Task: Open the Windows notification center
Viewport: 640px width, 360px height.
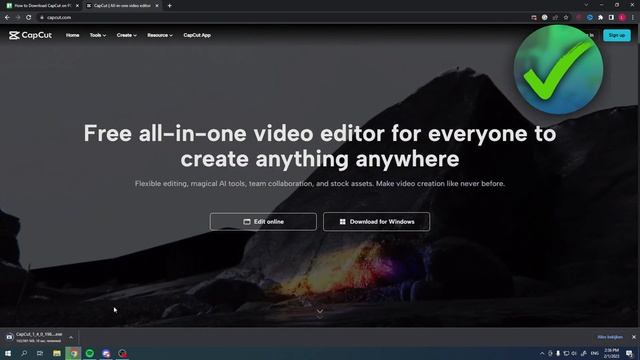Action: [629, 353]
